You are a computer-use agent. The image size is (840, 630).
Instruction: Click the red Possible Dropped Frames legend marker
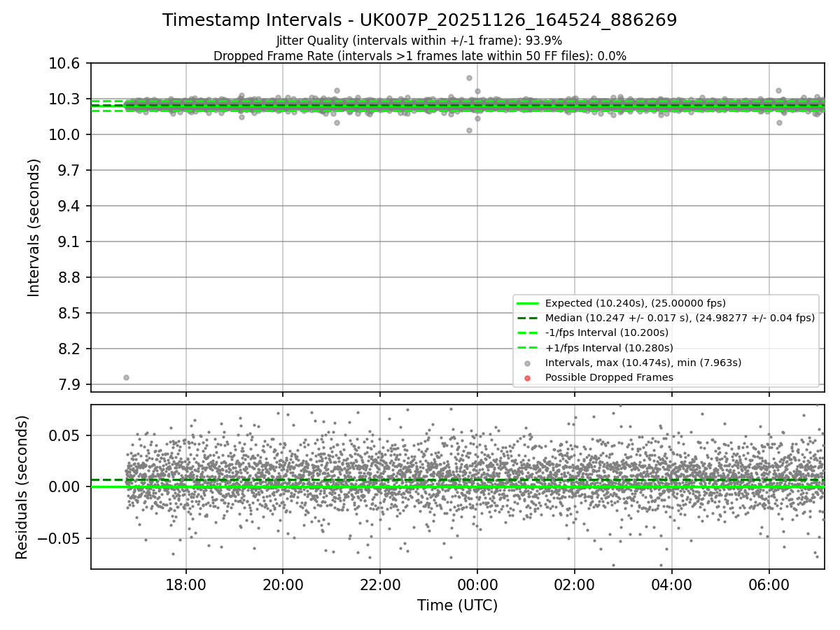[528, 378]
